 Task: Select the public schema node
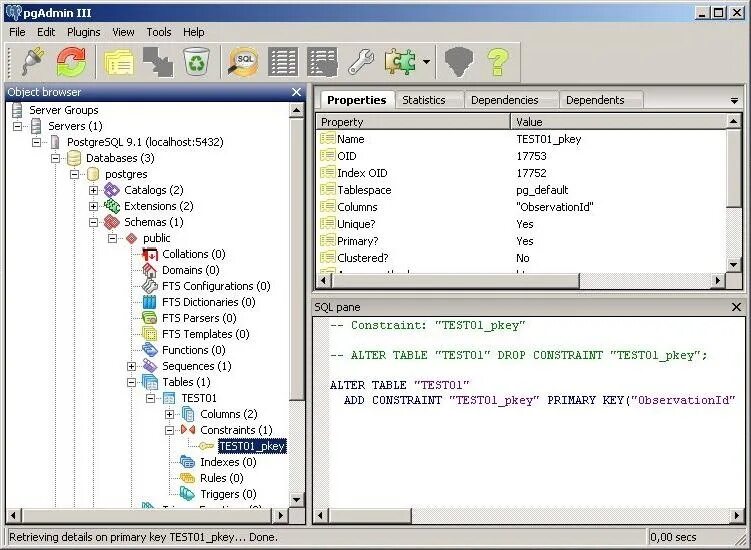tap(157, 238)
